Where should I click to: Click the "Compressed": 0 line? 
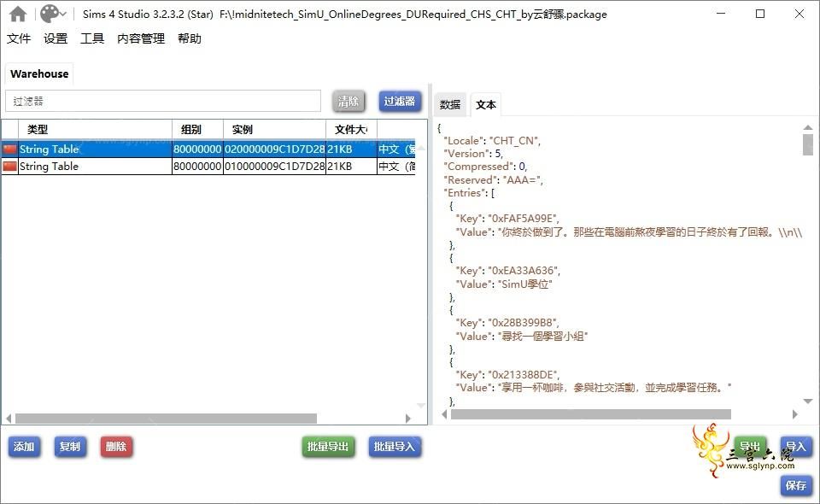coord(485,167)
